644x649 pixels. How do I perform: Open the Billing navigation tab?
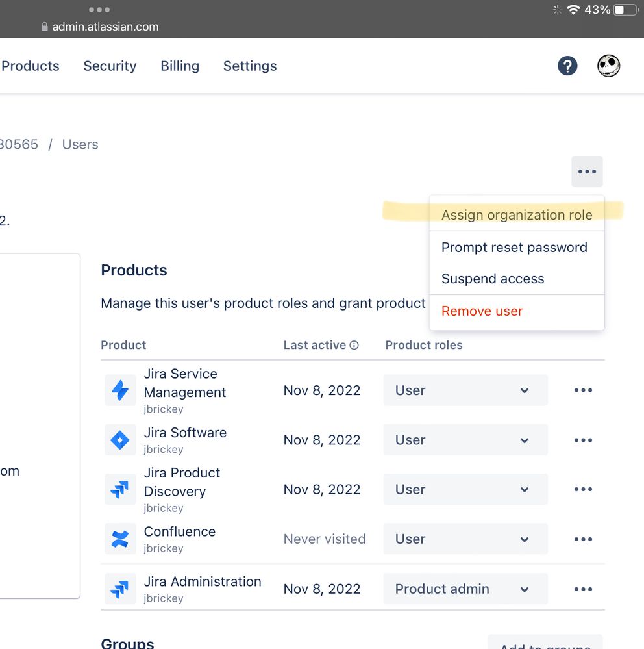tap(180, 66)
